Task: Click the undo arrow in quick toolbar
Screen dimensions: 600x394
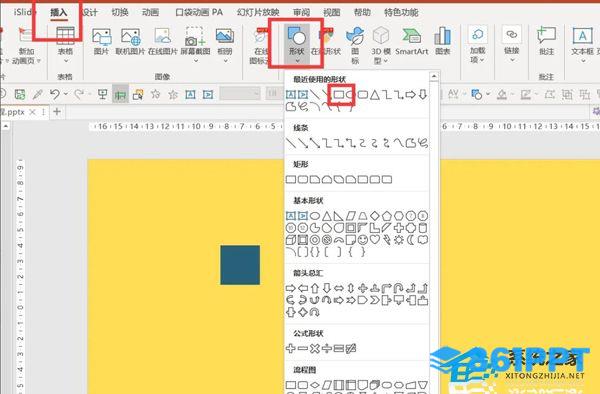Action: click(x=55, y=94)
